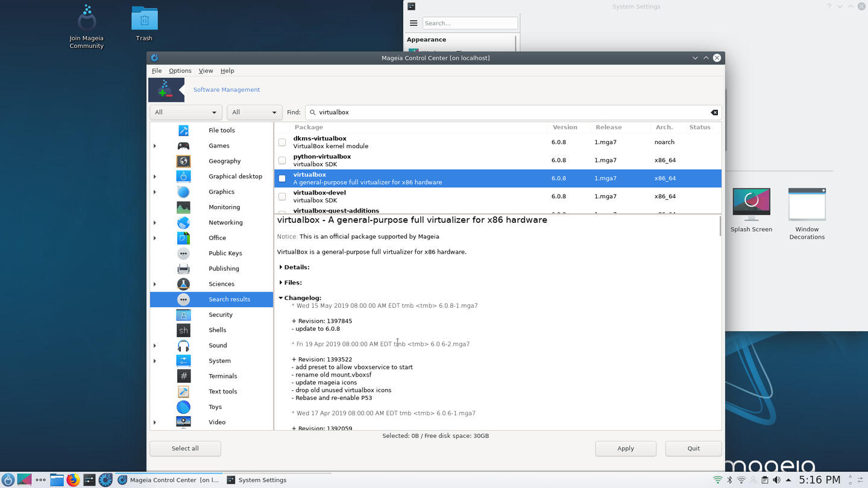Click the Software Management link
This screenshot has height=488, width=868.
point(227,90)
